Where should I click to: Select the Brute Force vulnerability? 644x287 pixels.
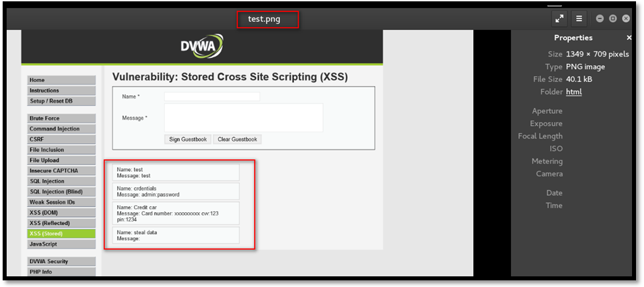pyautogui.click(x=62, y=119)
